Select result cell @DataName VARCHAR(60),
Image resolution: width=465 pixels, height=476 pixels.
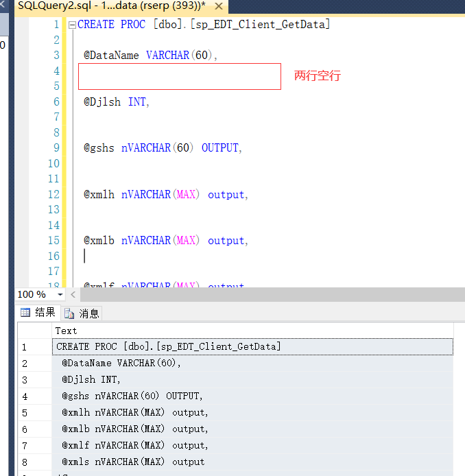pos(252,363)
